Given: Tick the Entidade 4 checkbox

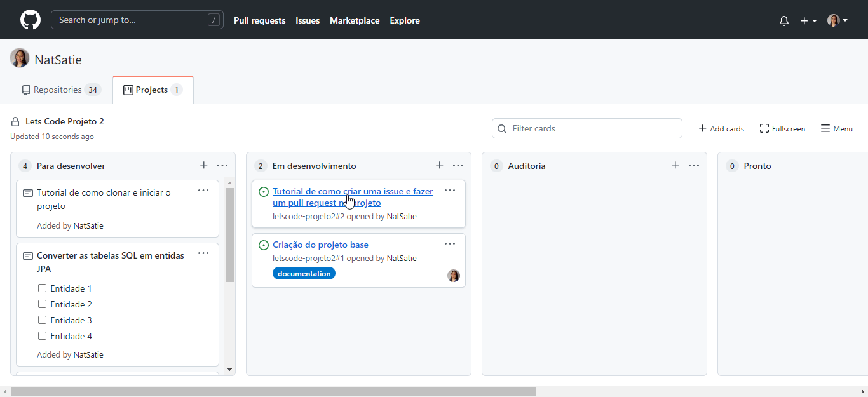Looking at the screenshot, I should (43, 335).
